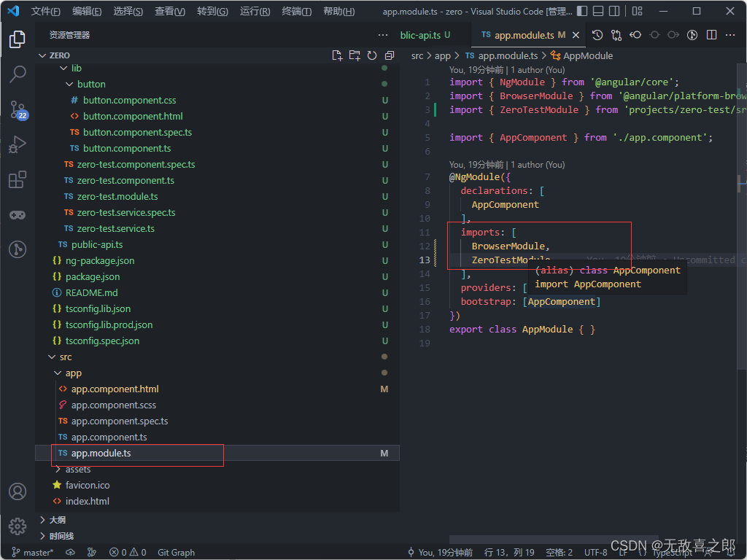The height and width of the screenshot is (560, 747).
Task: Change file encoding UTF-8
Action: (x=595, y=553)
